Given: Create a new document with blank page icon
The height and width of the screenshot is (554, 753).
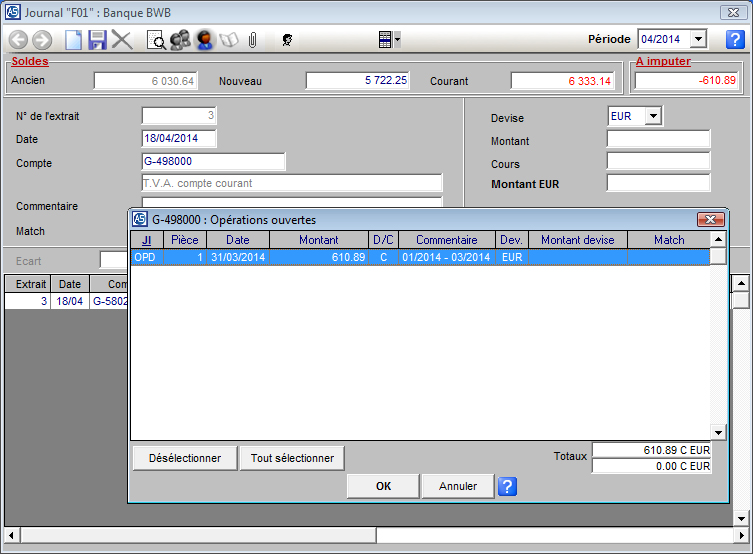Looking at the screenshot, I should pos(73,40).
